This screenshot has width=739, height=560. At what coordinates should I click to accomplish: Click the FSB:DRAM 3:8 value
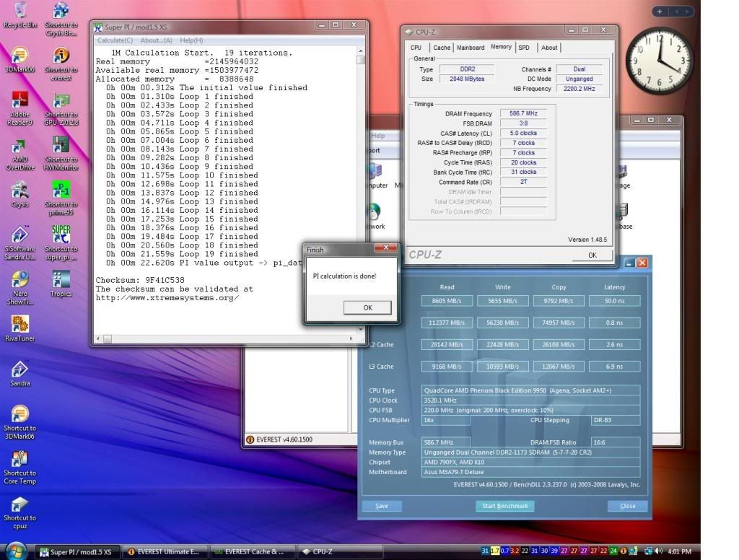(x=523, y=123)
